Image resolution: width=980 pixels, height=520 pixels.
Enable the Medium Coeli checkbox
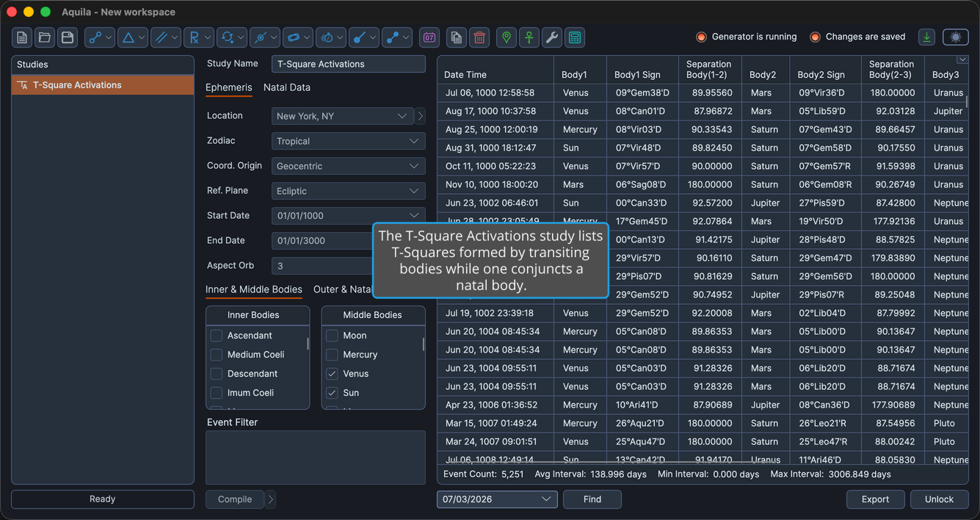click(x=217, y=355)
